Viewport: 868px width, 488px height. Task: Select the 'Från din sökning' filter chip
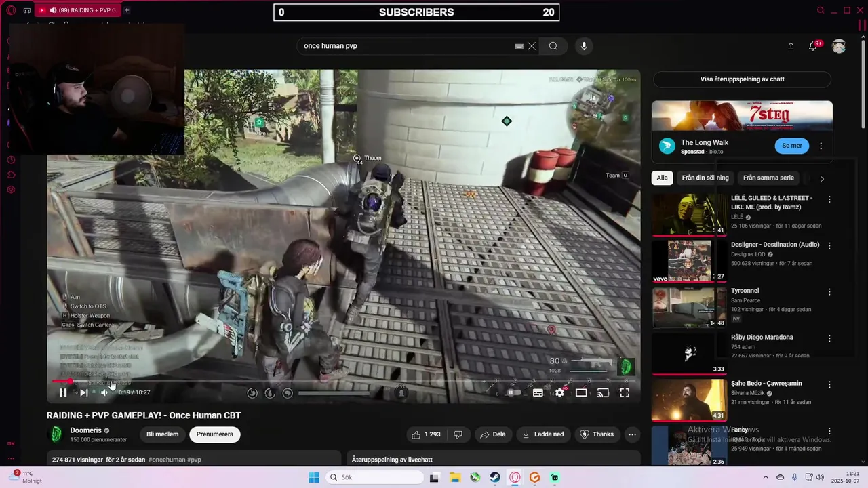tap(705, 178)
